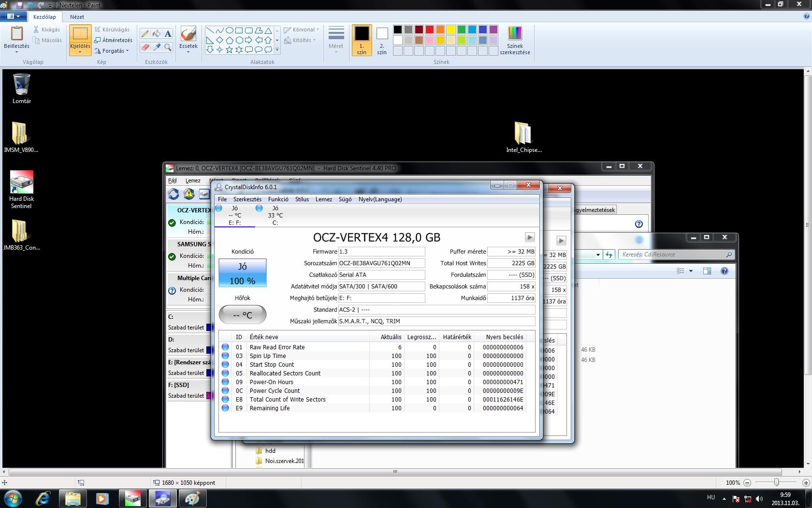Select the Magnifier tool
Image resolution: width=812 pixels, height=508 pixels.
168,47
